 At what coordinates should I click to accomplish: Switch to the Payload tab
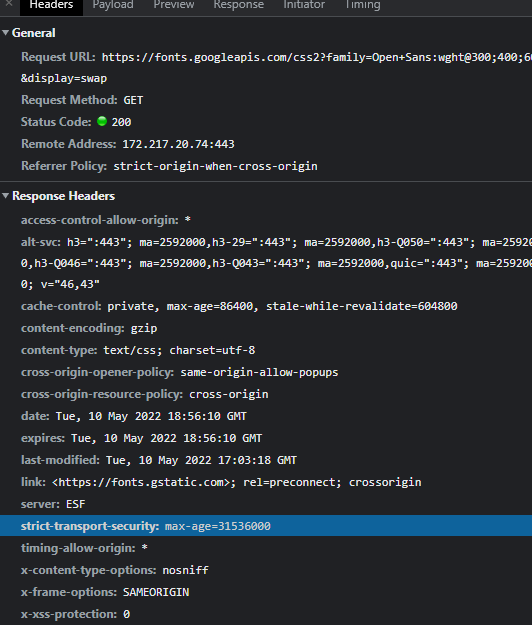click(x=113, y=5)
